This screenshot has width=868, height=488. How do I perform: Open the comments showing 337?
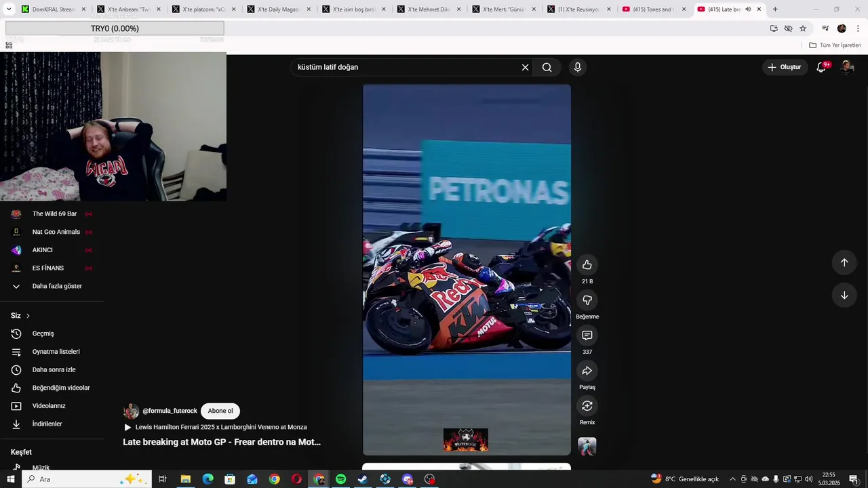[587, 335]
